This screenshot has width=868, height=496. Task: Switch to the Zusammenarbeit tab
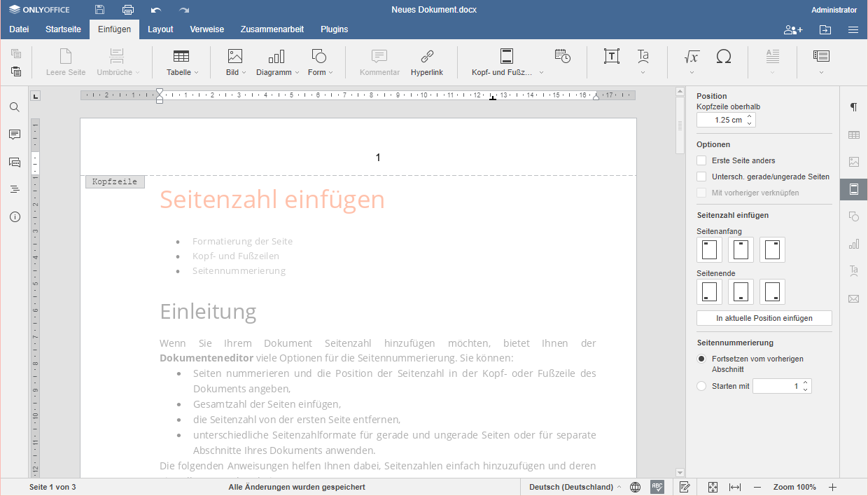click(x=272, y=29)
